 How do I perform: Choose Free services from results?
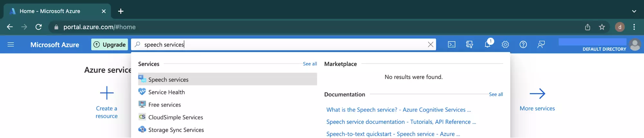click(227, 105)
